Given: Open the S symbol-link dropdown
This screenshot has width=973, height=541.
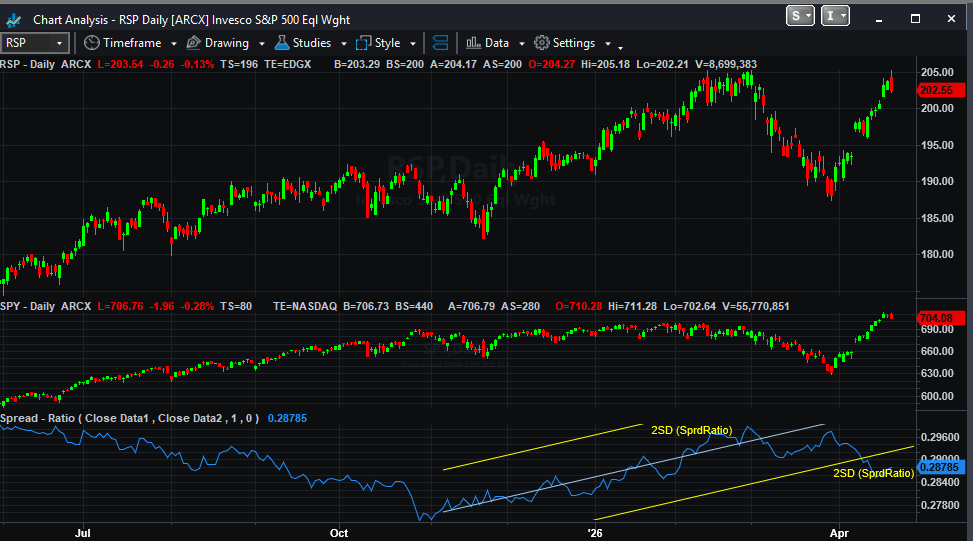Looking at the screenshot, I should (x=800, y=16).
